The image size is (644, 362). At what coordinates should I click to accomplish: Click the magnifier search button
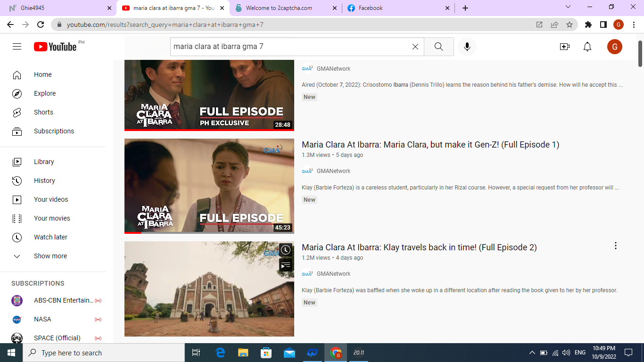click(438, 47)
